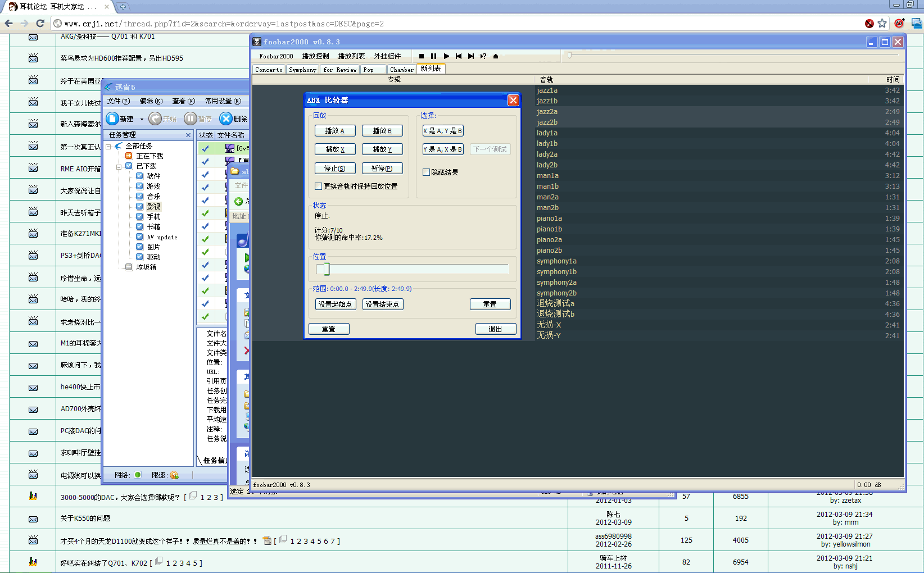The height and width of the screenshot is (573, 924).
Task: Click the 开始 start icon in Xunlei
Action: (155, 119)
